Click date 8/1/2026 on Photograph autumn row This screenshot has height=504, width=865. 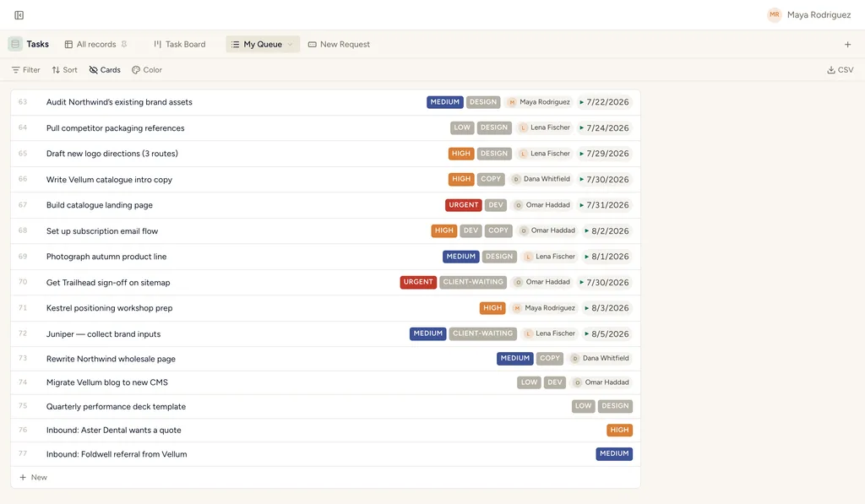607,257
